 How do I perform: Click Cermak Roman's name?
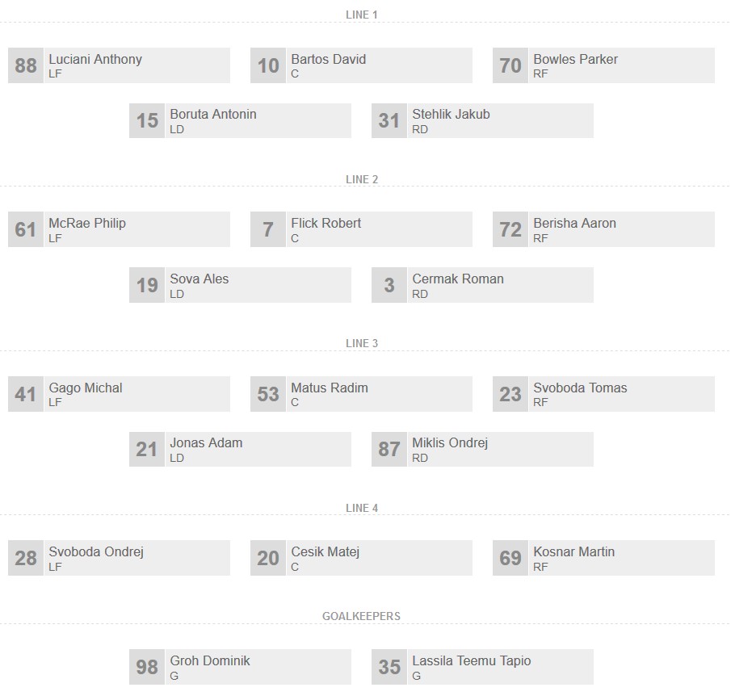coord(457,279)
